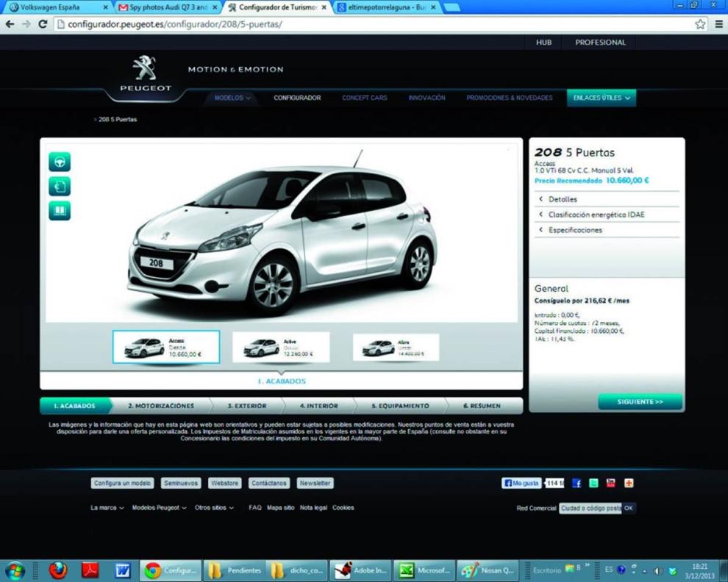Expand the Detalles section
The image size is (728, 582).
click(x=607, y=199)
